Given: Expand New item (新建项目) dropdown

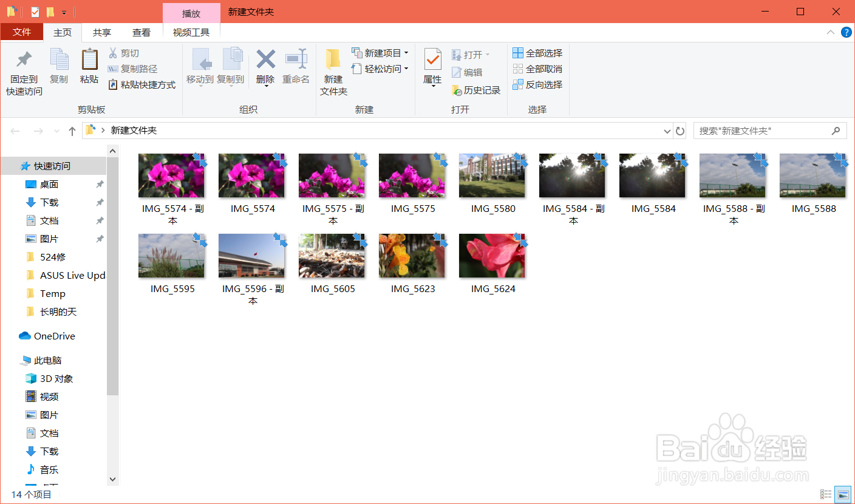Looking at the screenshot, I should point(406,53).
